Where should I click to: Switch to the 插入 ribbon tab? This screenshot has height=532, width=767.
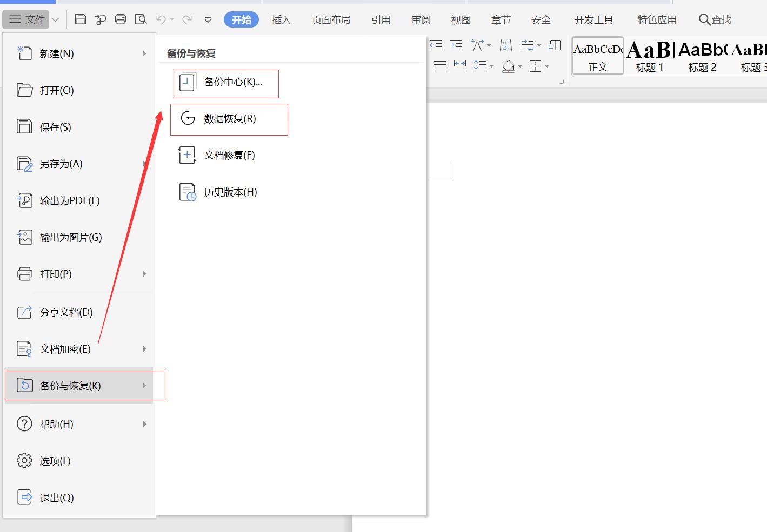point(281,19)
